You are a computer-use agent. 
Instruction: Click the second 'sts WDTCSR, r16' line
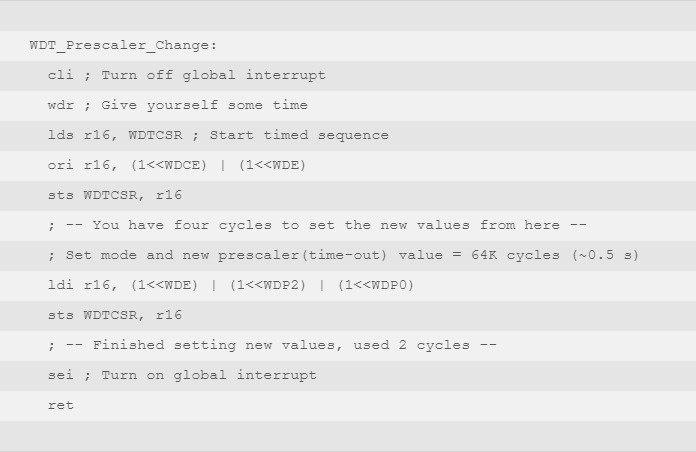tap(115, 315)
